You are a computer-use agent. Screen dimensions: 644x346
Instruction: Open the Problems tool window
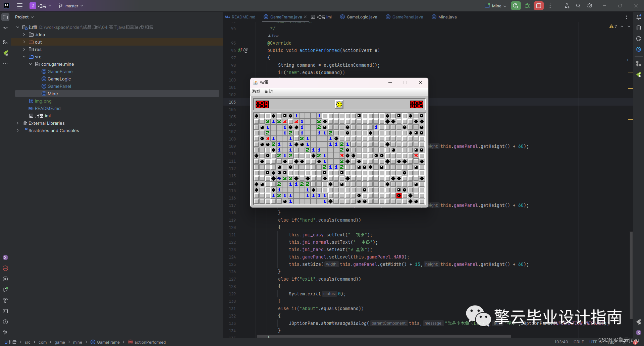(5, 322)
